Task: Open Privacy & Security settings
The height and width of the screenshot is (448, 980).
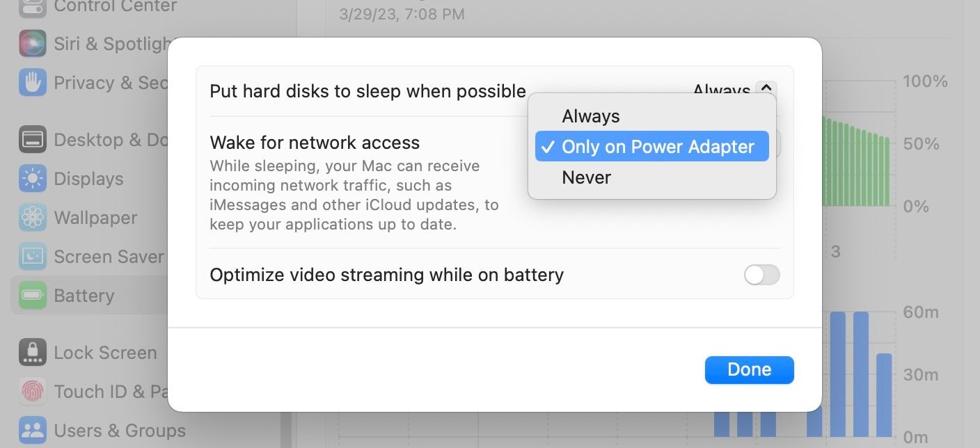Action: click(x=31, y=82)
